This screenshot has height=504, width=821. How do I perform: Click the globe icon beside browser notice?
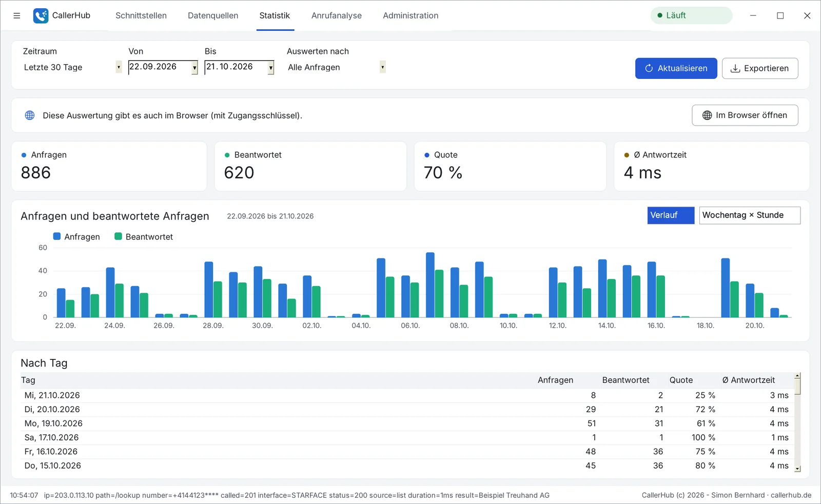click(x=30, y=115)
